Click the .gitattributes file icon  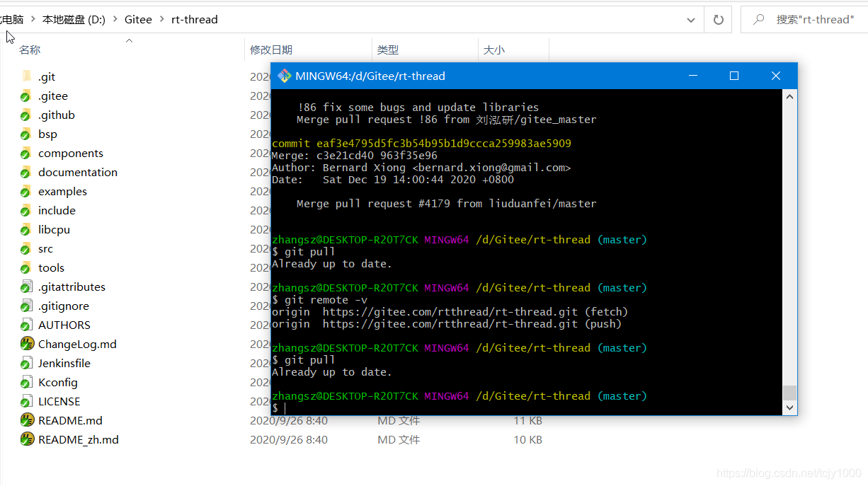pyautogui.click(x=27, y=287)
